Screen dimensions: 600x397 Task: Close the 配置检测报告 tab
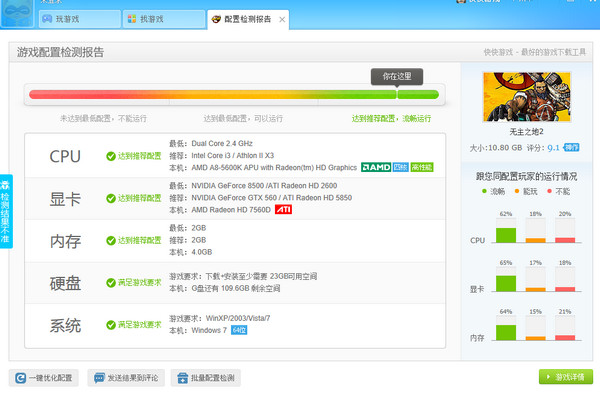pos(282,20)
